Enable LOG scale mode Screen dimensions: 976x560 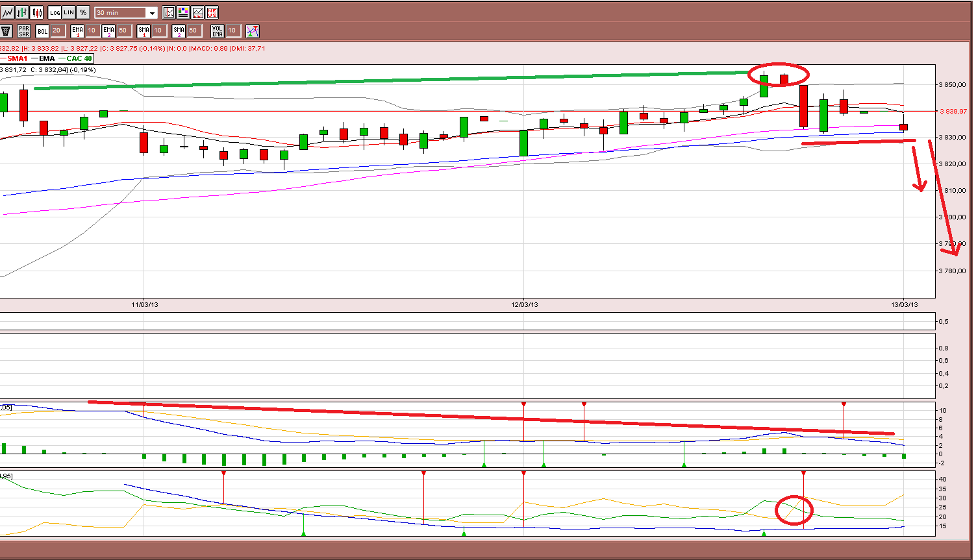click(x=55, y=12)
